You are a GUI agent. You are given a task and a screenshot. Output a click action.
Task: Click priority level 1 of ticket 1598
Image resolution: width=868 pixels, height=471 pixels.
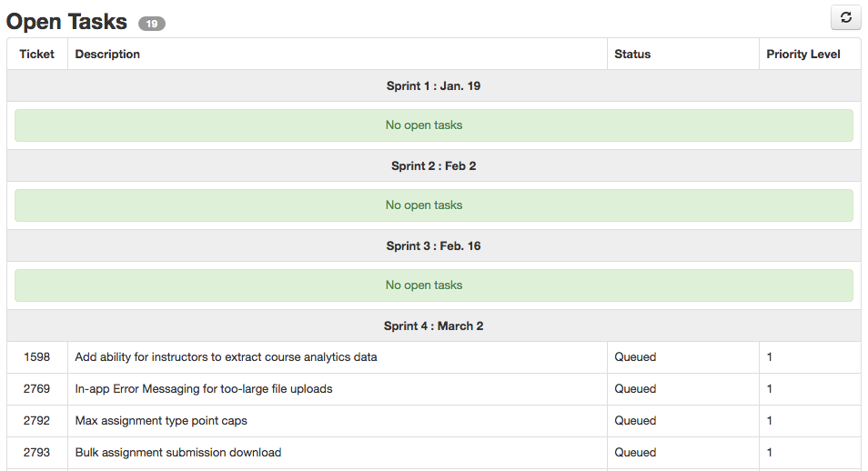click(770, 357)
